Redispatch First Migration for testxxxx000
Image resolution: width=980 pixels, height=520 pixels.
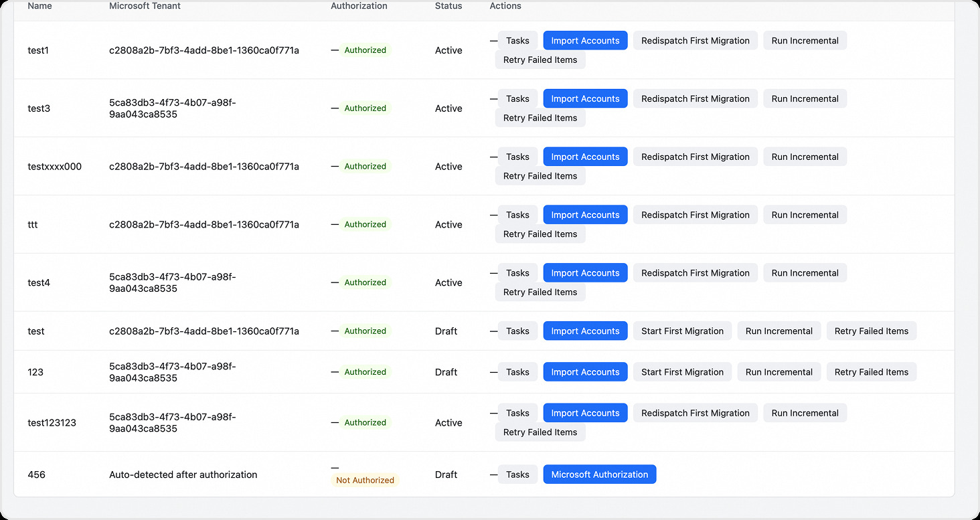(695, 157)
